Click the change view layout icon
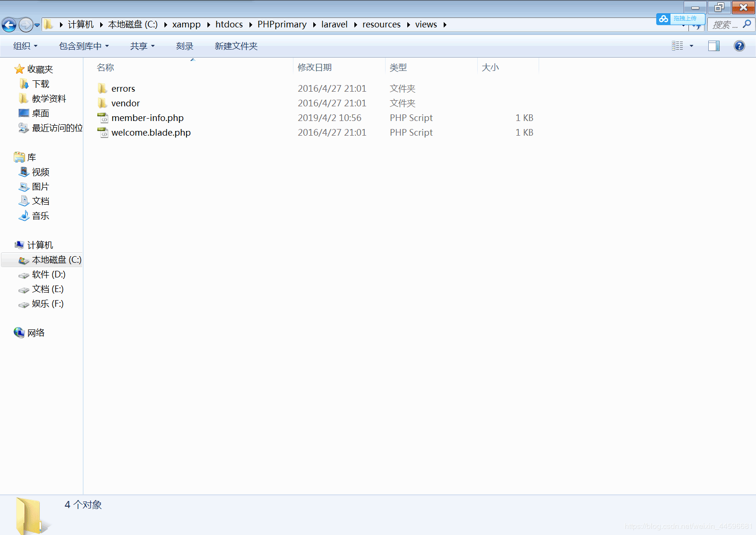 point(678,46)
